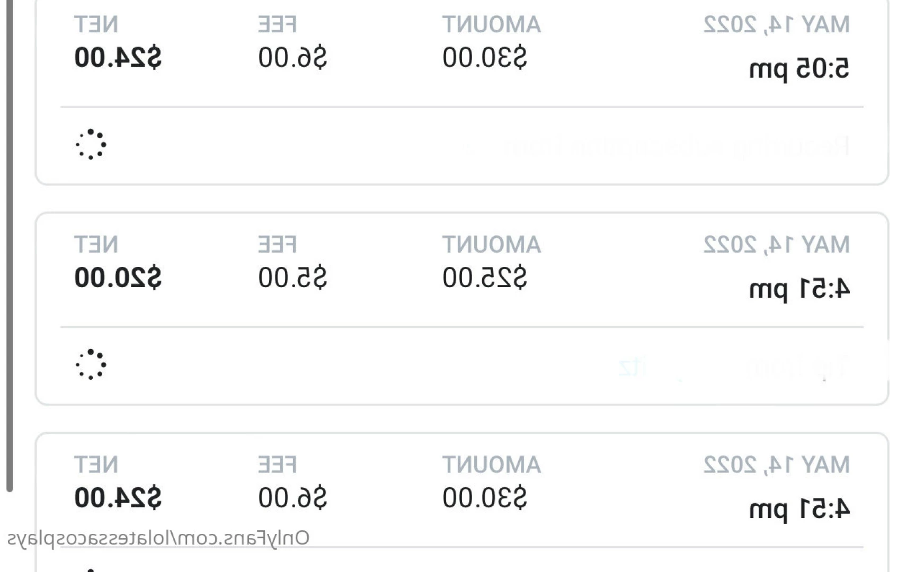The width and height of the screenshot is (924, 572).
Task: Click the $5.00 fee value
Action: tap(292, 278)
